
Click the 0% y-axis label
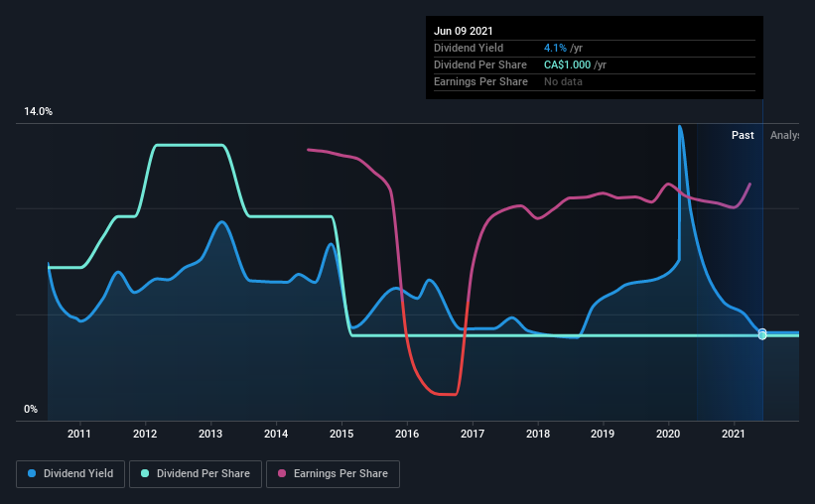[31, 410]
